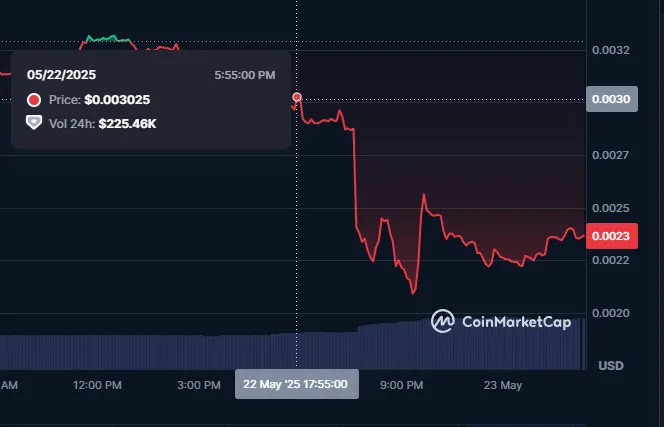Click the 9:00 PM axis label

point(401,385)
